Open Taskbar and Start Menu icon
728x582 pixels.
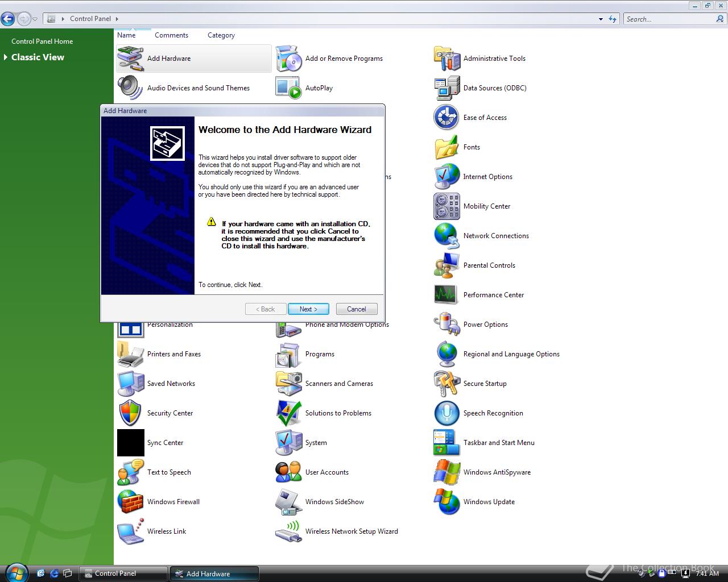click(446, 443)
